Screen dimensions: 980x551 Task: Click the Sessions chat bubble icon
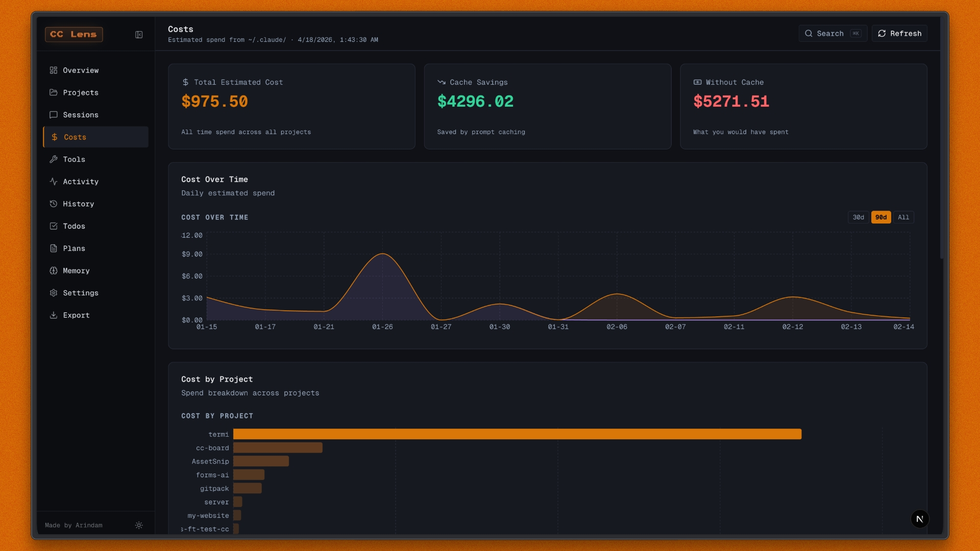pyautogui.click(x=54, y=115)
